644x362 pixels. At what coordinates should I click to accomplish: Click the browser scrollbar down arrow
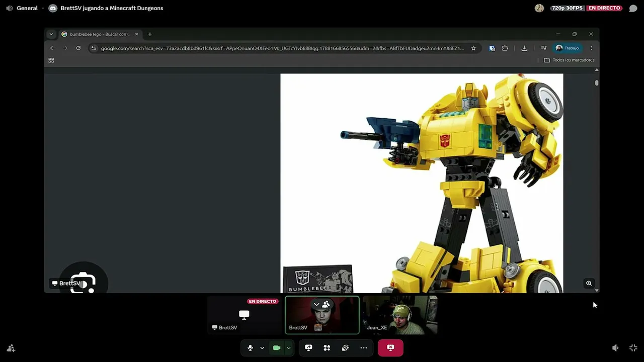pyautogui.click(x=597, y=290)
